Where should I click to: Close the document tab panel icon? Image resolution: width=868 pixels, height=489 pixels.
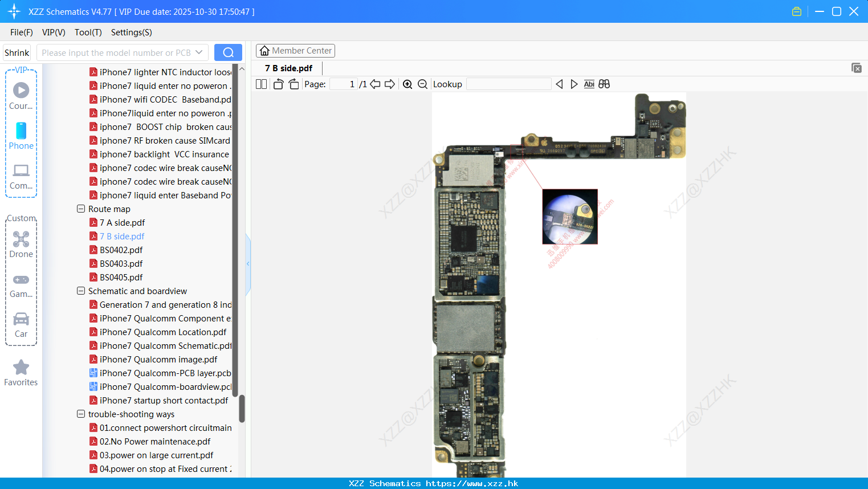point(857,68)
